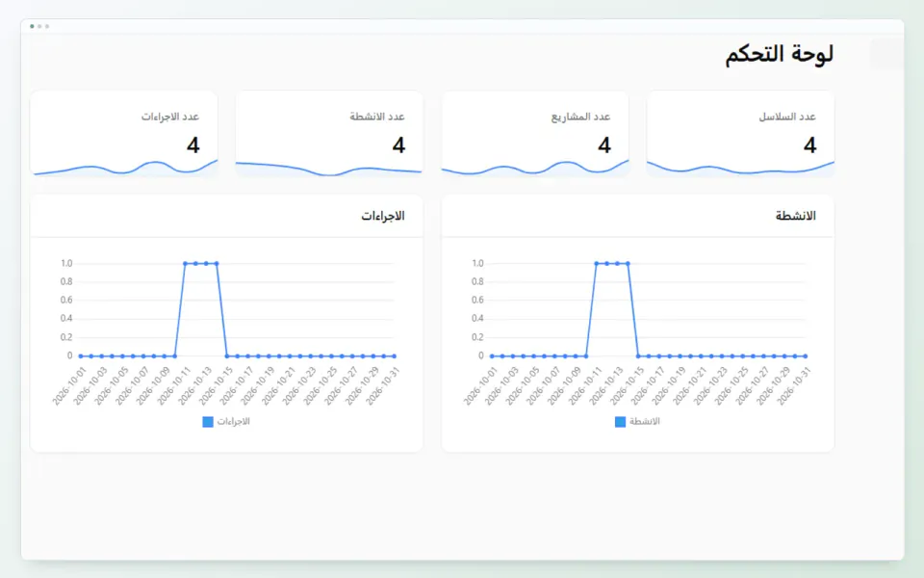
Task: Click the 2026-10-01 date label in الانشطة chart
Action: click(x=481, y=385)
